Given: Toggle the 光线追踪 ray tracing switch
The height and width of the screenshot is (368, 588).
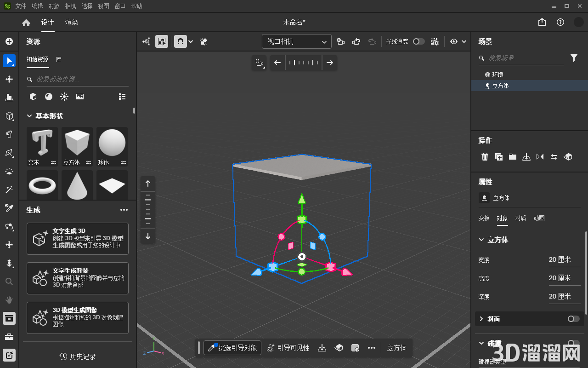Looking at the screenshot, I should [x=418, y=41].
